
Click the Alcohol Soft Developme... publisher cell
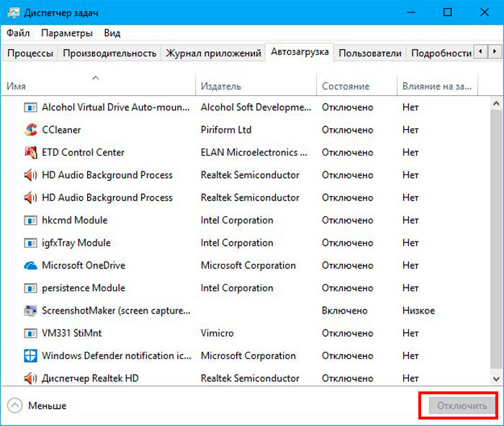256,107
